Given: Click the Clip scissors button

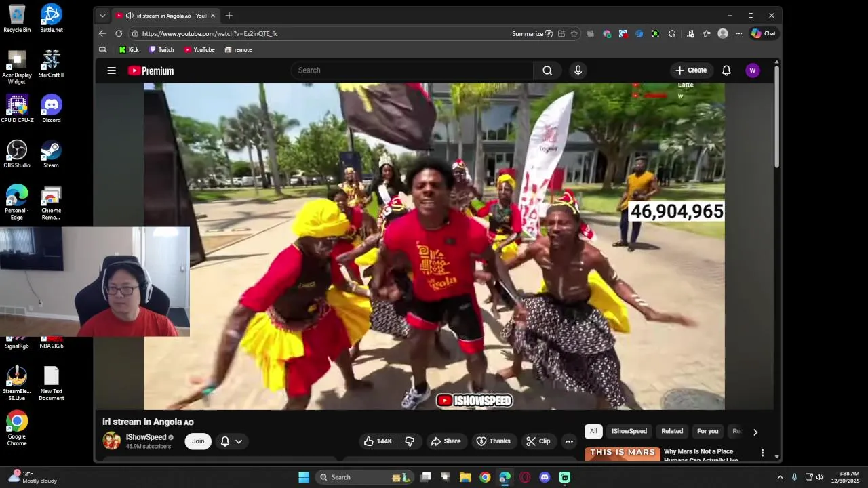Looking at the screenshot, I should tap(538, 441).
